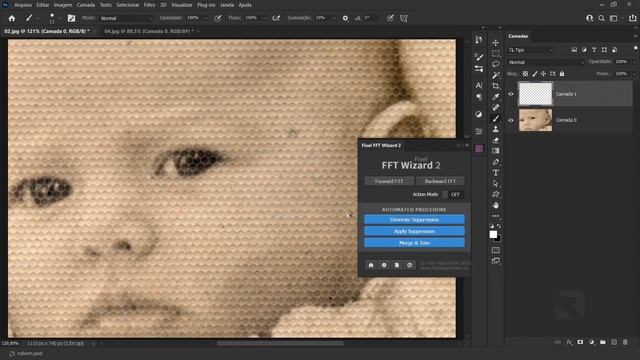Click the Backward FFT button

point(440,181)
